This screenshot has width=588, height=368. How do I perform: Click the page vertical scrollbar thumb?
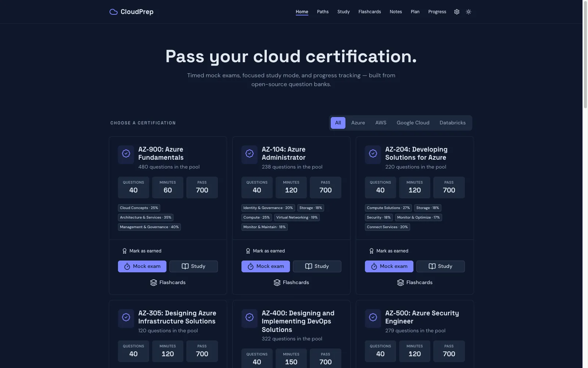[x=585, y=55]
